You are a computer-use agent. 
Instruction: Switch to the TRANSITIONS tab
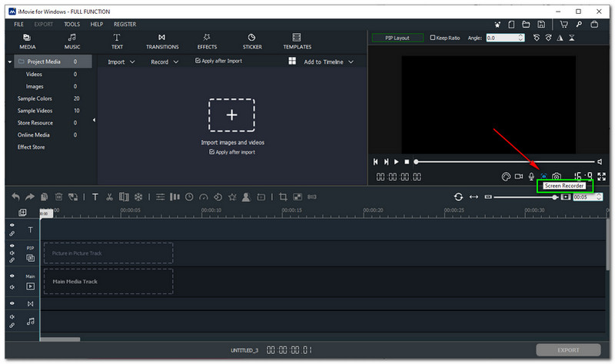(x=162, y=41)
